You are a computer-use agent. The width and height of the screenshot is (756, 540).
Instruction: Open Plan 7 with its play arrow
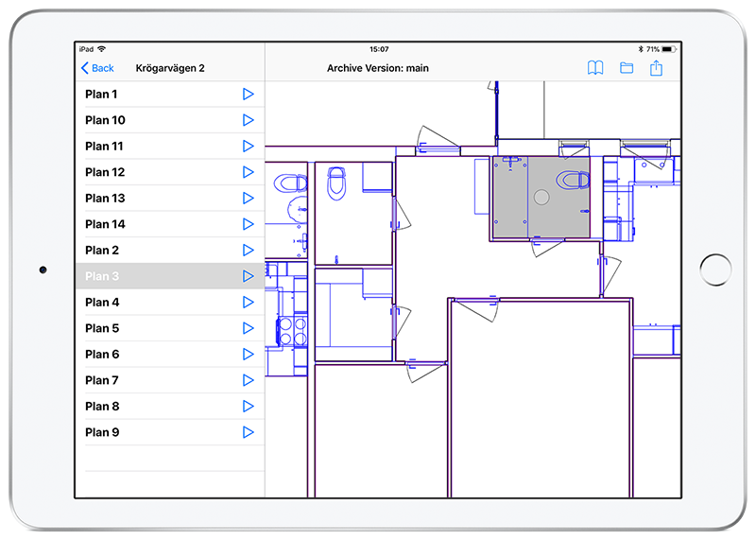[248, 381]
